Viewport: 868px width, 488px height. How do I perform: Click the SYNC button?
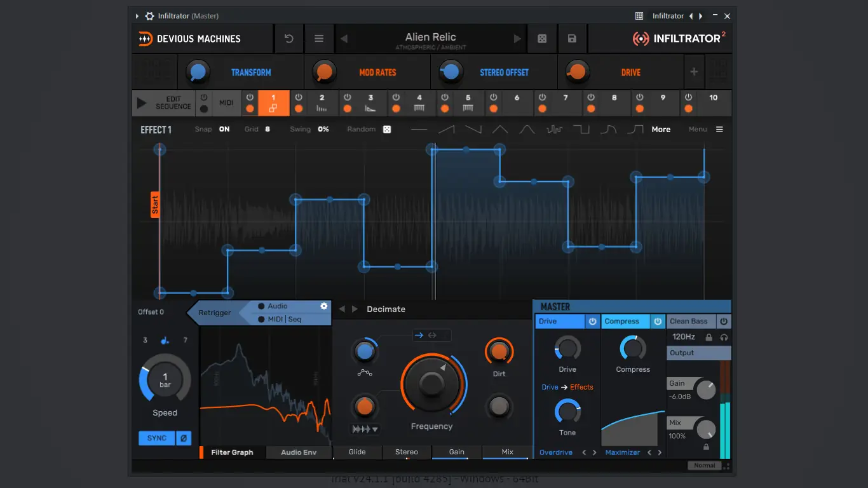157,438
